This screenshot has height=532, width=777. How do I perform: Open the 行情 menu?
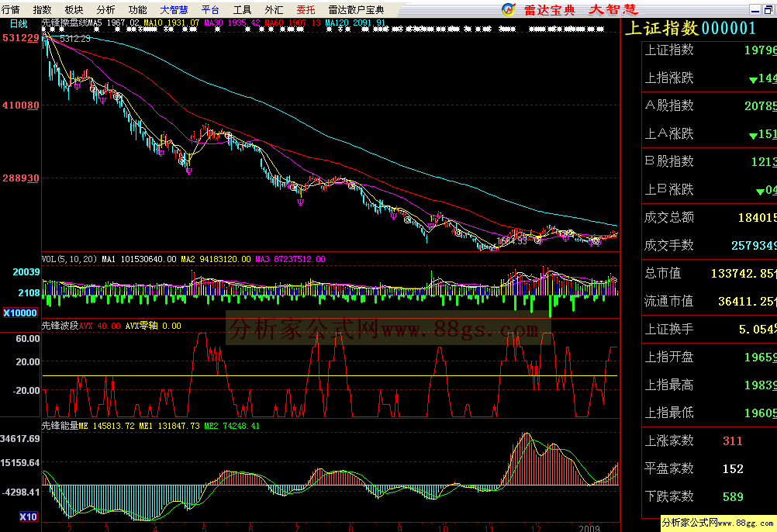point(10,9)
